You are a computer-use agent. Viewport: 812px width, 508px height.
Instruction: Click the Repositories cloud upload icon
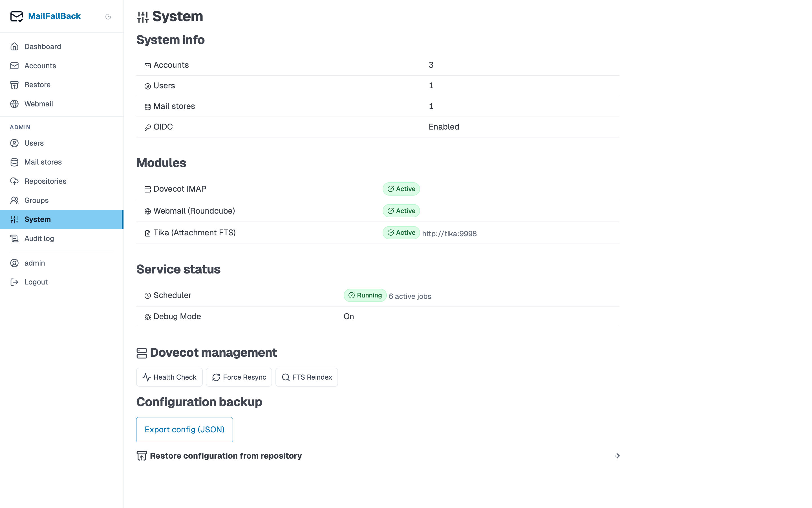click(14, 181)
